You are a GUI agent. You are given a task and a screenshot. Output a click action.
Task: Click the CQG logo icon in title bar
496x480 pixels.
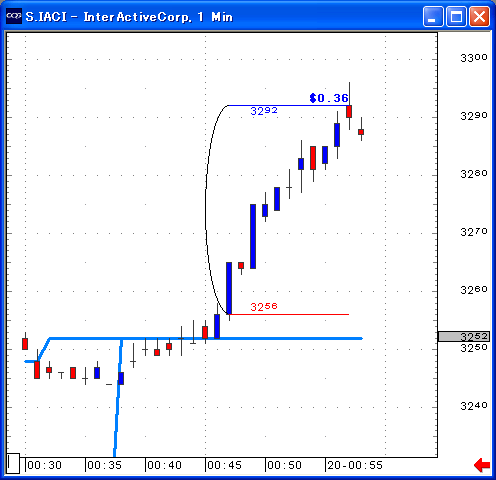pyautogui.click(x=14, y=16)
